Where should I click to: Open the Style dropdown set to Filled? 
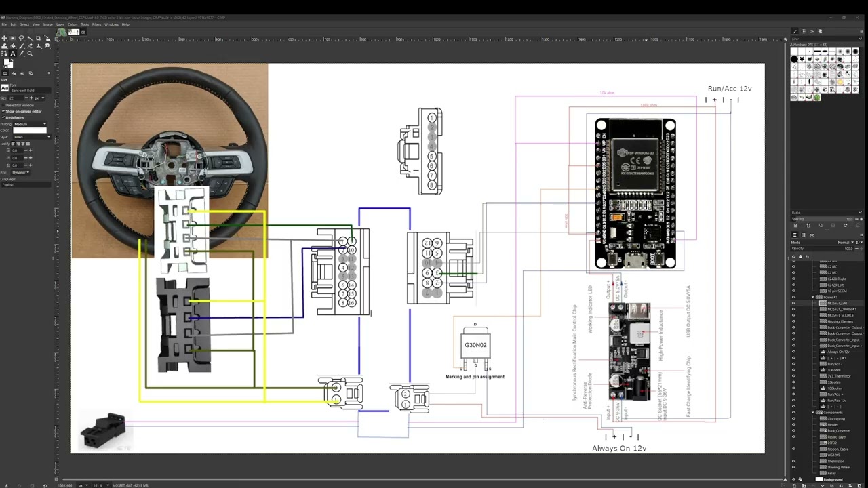[32, 137]
